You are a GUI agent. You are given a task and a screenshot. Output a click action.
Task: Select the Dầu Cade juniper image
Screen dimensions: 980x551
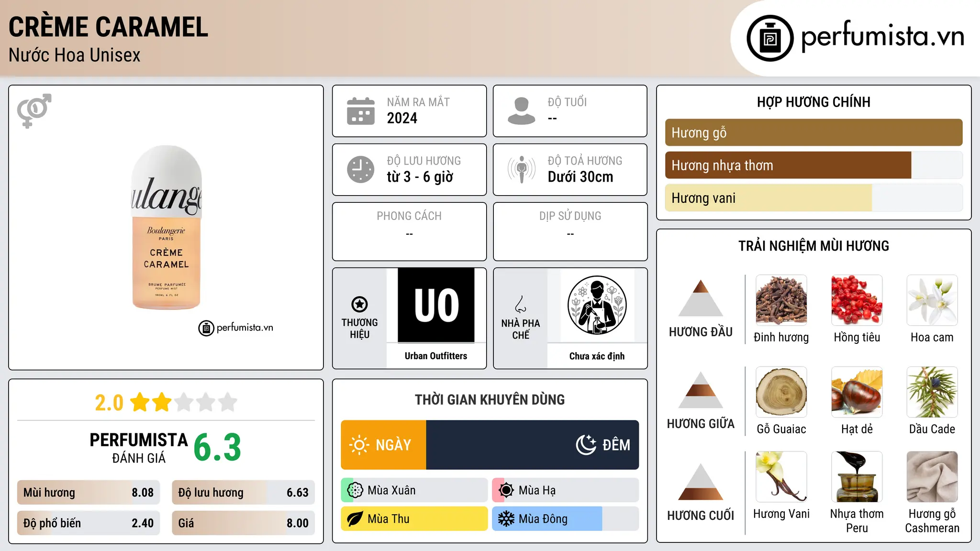click(932, 392)
